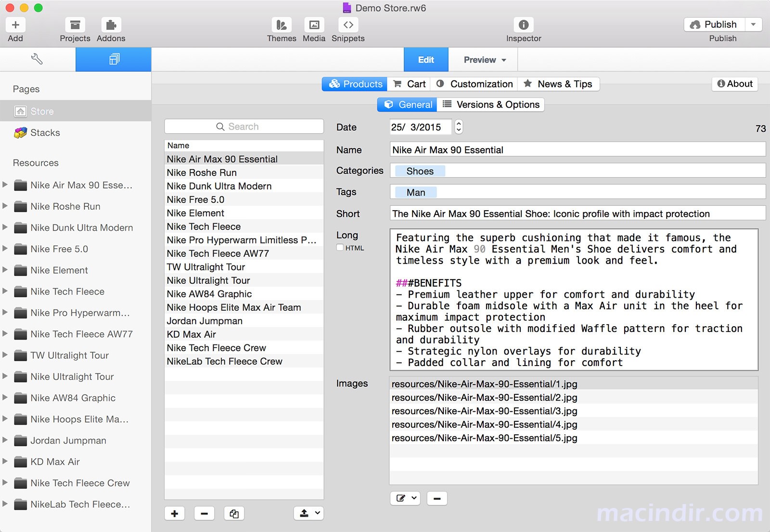This screenshot has width=770, height=532.
Task: Open the Publish dropdown arrow
Action: tap(753, 25)
